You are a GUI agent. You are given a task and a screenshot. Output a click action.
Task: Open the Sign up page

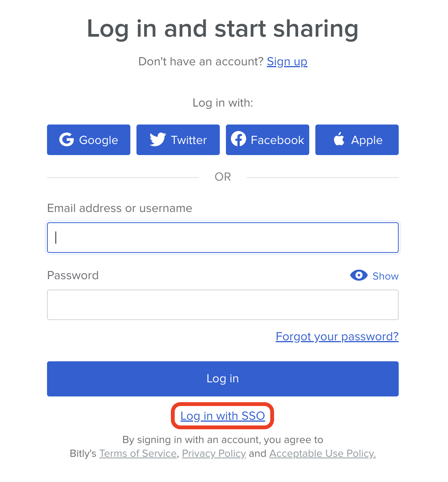click(x=287, y=61)
